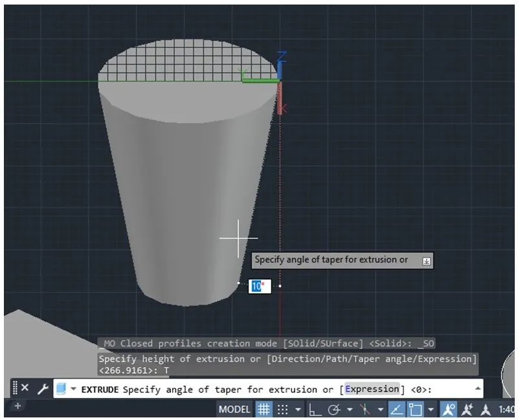
Task: Expand command history up arrow
Action: coord(478,388)
